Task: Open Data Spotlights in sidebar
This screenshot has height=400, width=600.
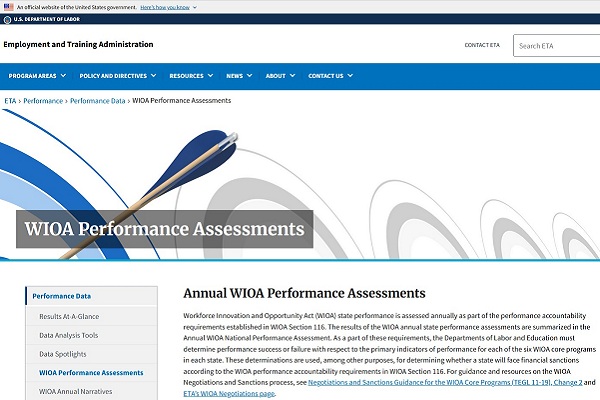Action: click(x=64, y=354)
